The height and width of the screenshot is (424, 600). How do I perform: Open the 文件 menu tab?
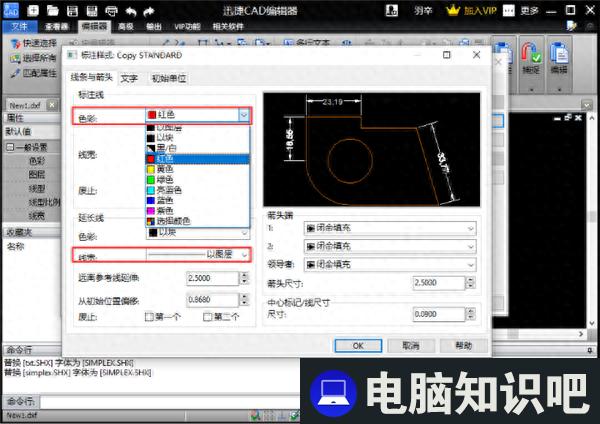(20, 26)
